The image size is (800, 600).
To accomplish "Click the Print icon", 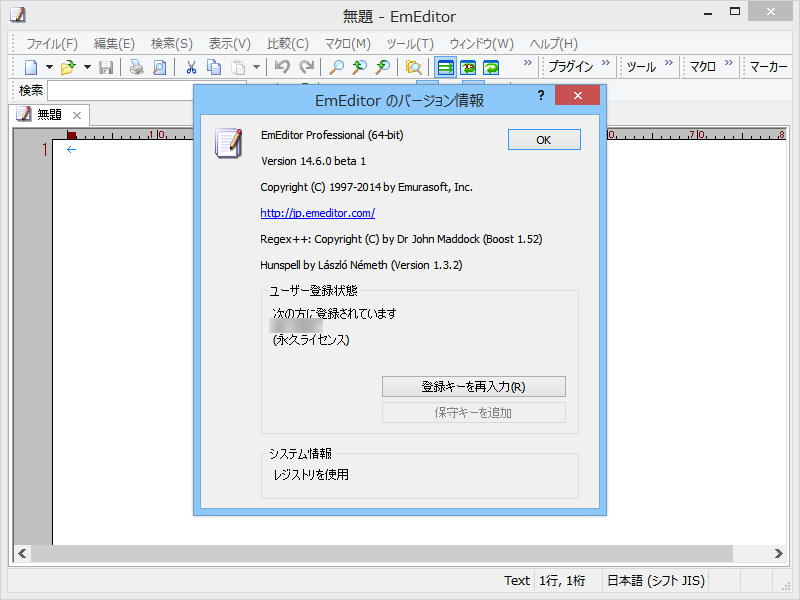I will (x=135, y=67).
